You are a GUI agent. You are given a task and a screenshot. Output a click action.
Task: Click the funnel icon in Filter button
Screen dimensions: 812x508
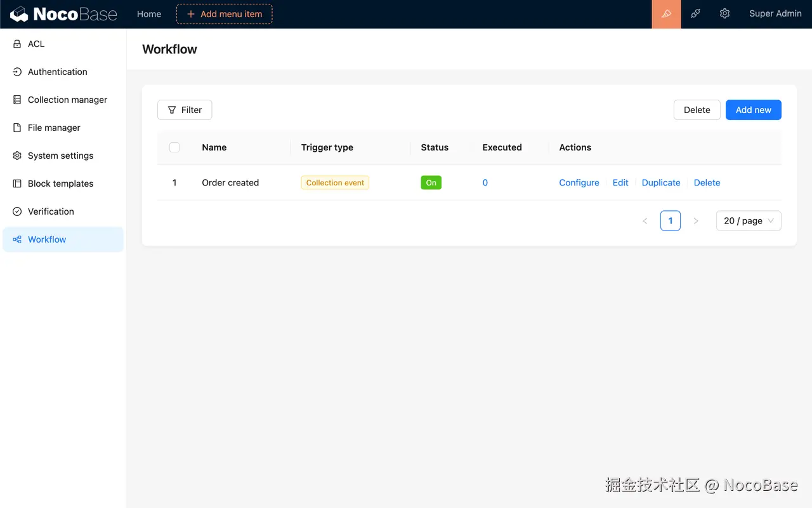click(172, 110)
